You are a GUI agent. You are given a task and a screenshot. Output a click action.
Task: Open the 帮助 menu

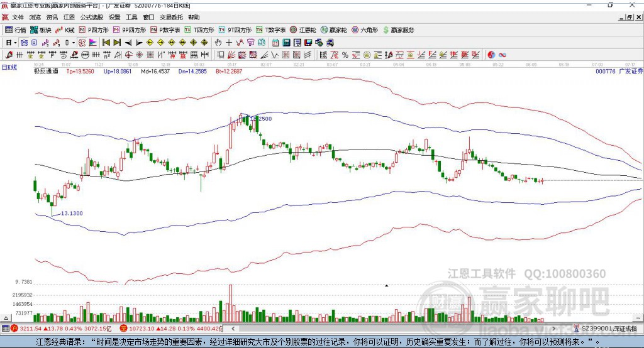[194, 17]
